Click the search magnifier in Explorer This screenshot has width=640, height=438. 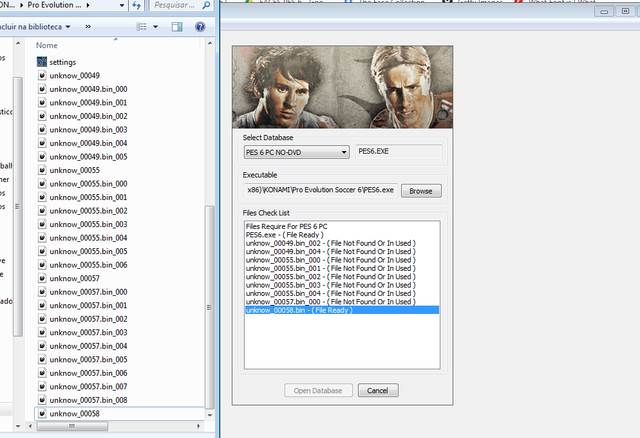coord(206,5)
